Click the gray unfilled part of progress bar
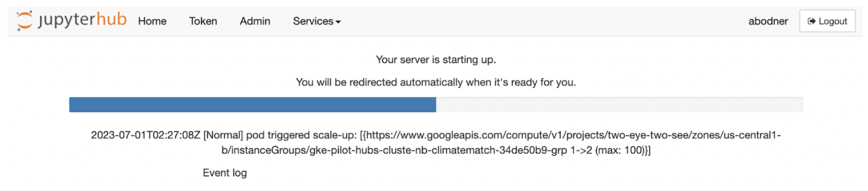Screen dimensions: 868x191 pyautogui.click(x=619, y=105)
